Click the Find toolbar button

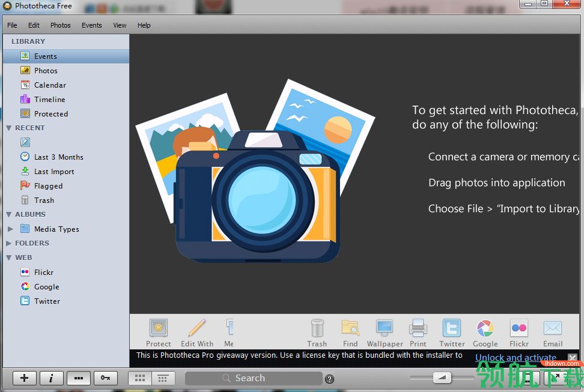point(350,333)
